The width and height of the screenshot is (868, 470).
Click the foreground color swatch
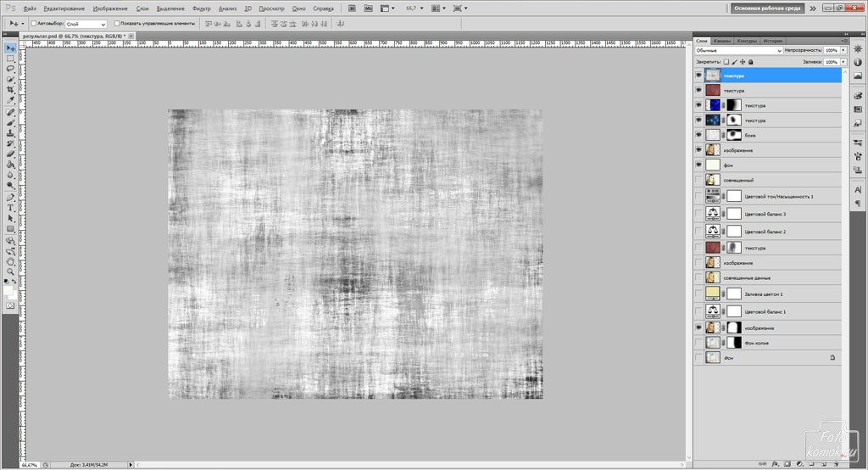point(8,289)
